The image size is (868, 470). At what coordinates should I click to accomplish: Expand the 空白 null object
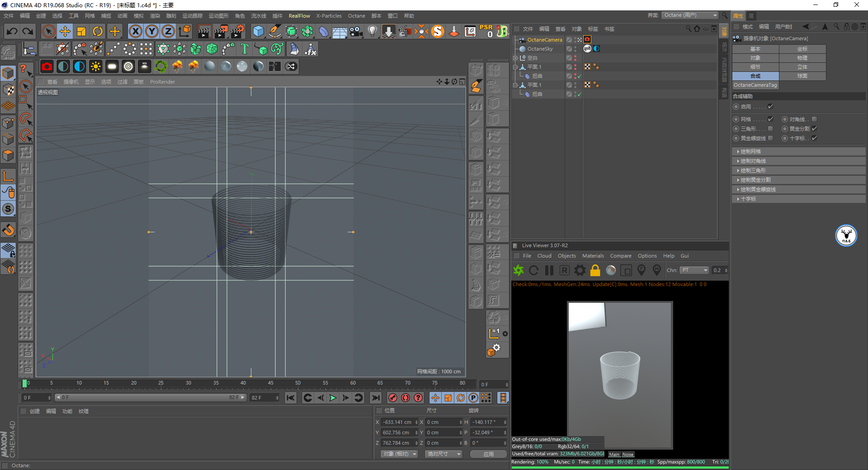point(515,58)
